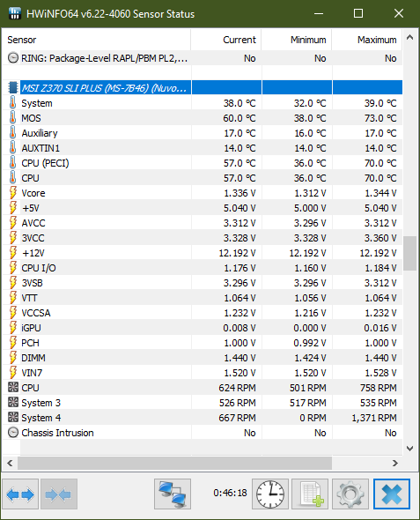
Task: Select the VTT voltage row label
Action: pos(29,298)
